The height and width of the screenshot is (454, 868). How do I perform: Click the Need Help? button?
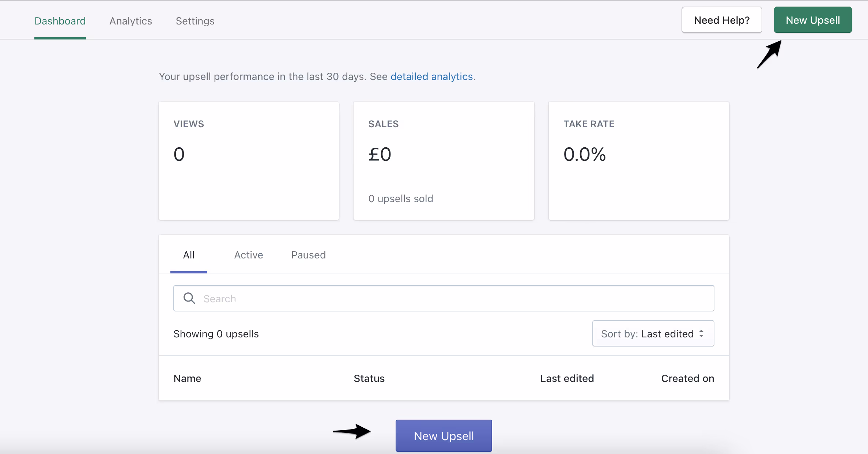click(722, 20)
